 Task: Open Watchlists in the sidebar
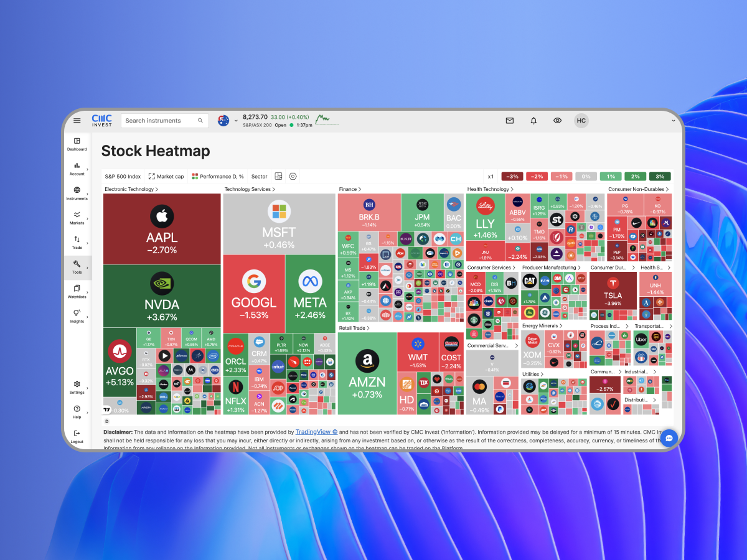coord(77,292)
